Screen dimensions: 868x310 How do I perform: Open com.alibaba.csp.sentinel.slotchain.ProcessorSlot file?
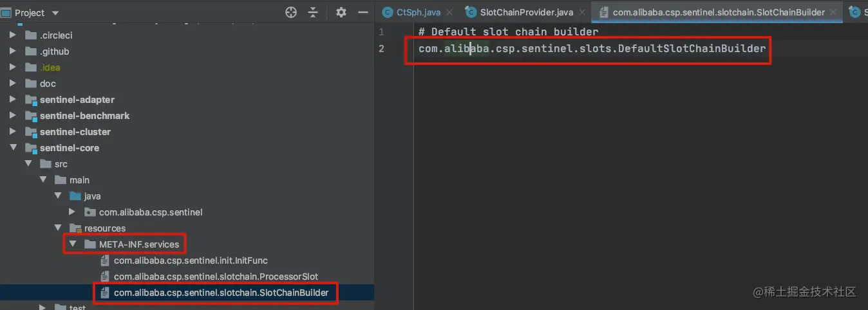tap(216, 277)
